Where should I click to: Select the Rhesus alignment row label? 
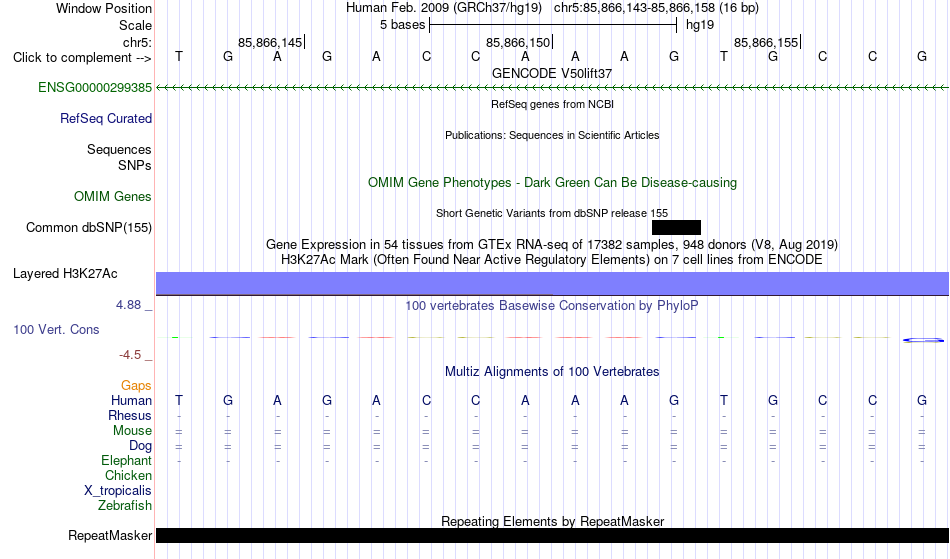tap(130, 415)
